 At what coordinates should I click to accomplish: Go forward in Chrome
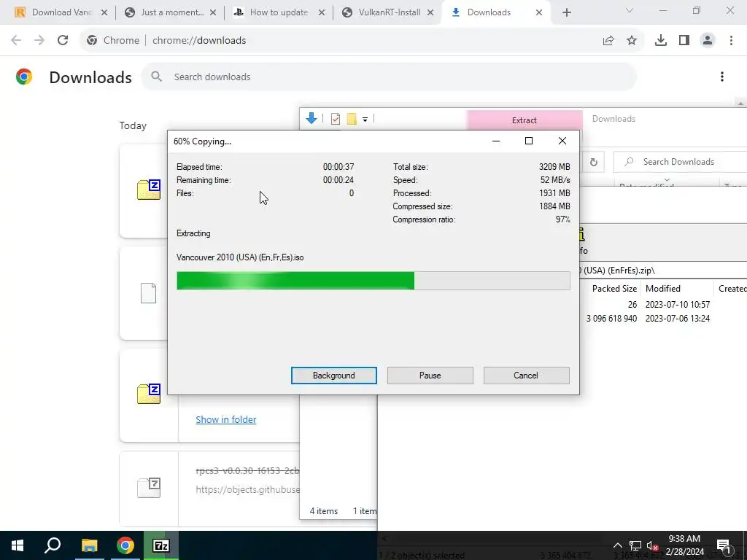coord(39,41)
